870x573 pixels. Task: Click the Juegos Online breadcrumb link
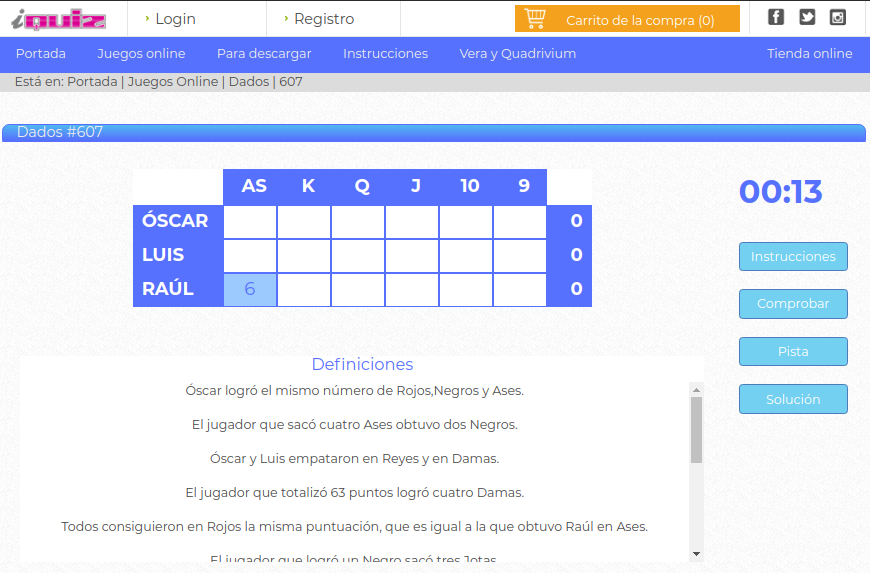[x=173, y=82]
